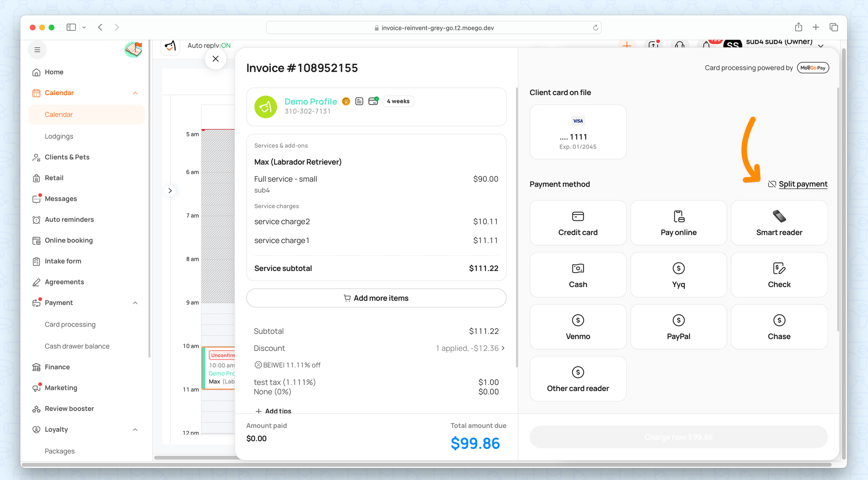The height and width of the screenshot is (480, 868).
Task: Collapse the Calendar sidebar section
Action: [135, 93]
